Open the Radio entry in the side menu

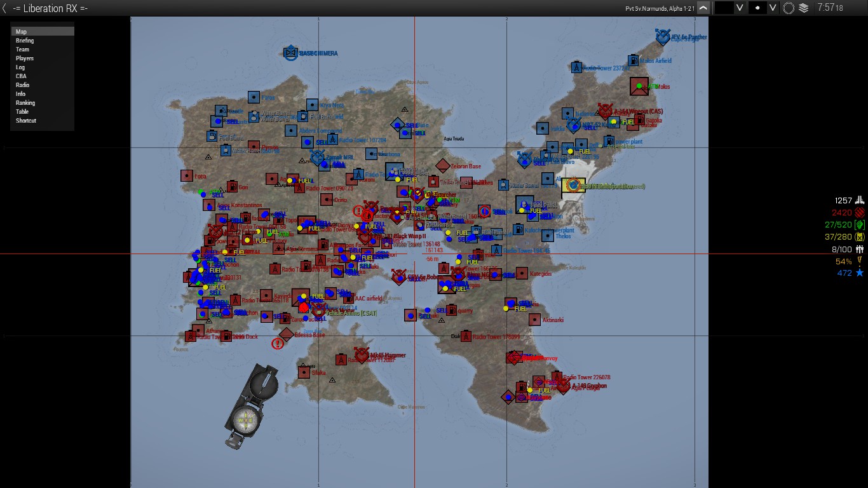click(23, 85)
